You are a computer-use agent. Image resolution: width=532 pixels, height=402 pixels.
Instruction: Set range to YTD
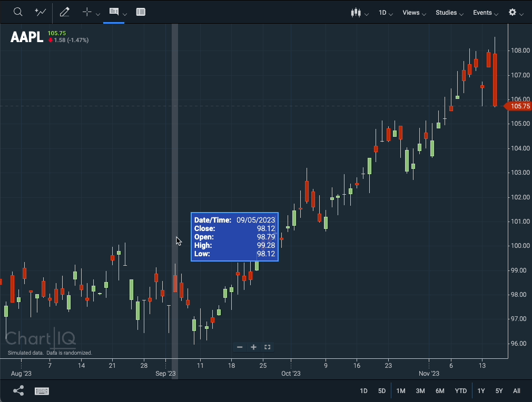[461, 391]
